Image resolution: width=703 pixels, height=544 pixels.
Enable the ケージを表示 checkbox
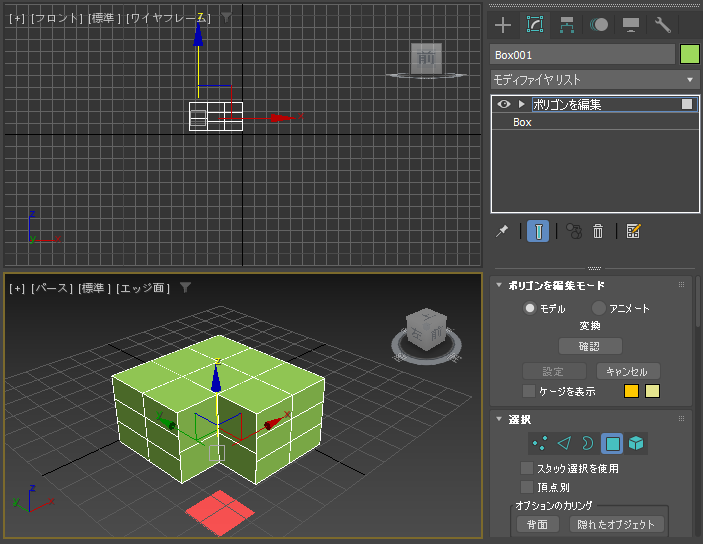(529, 391)
